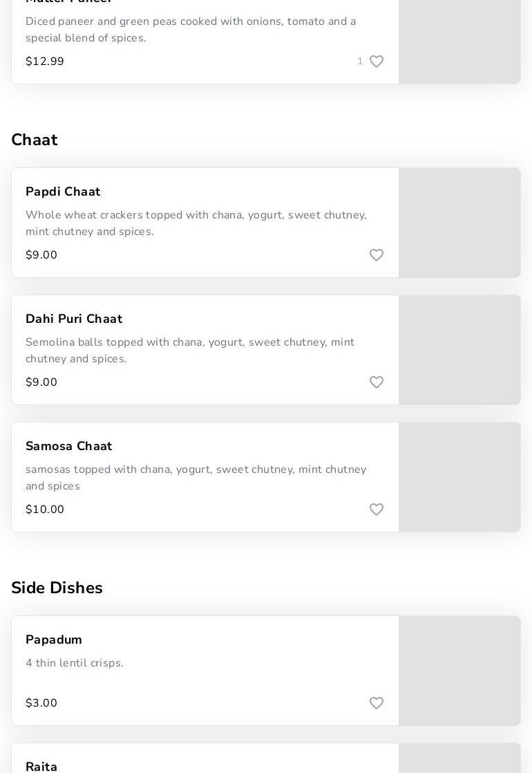The image size is (532, 773).
Task: Favorite the Papdi Chaat heart icon
Action: tap(377, 255)
